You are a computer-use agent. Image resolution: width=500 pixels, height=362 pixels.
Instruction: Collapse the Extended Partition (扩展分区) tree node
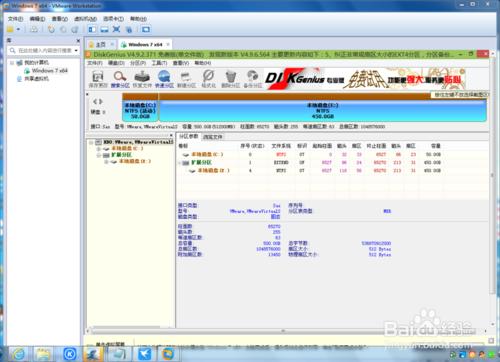99,155
